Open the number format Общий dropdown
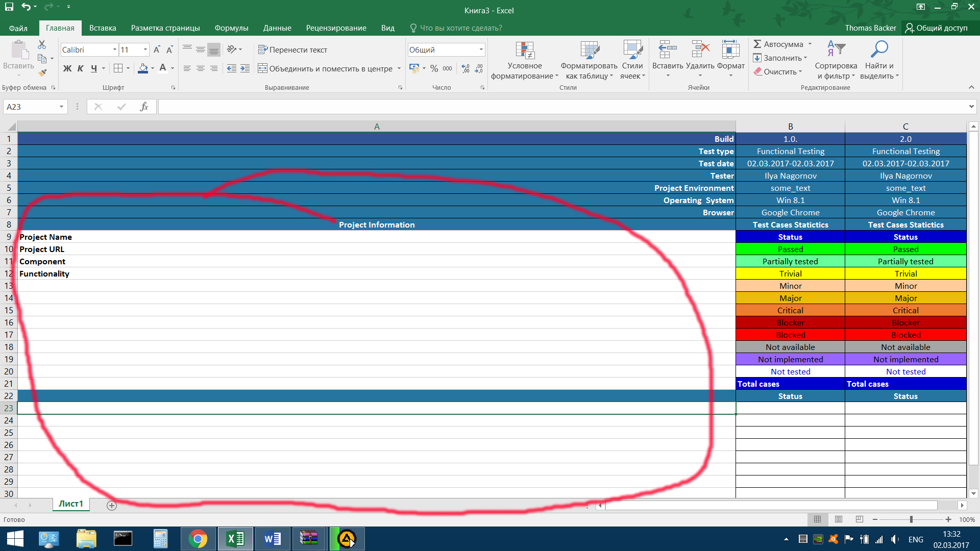 [481, 49]
